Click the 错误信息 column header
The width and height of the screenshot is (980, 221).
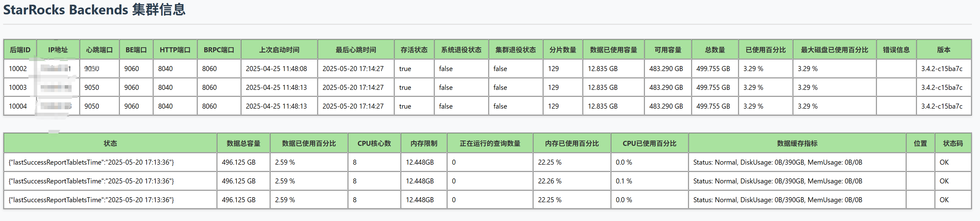(x=896, y=50)
